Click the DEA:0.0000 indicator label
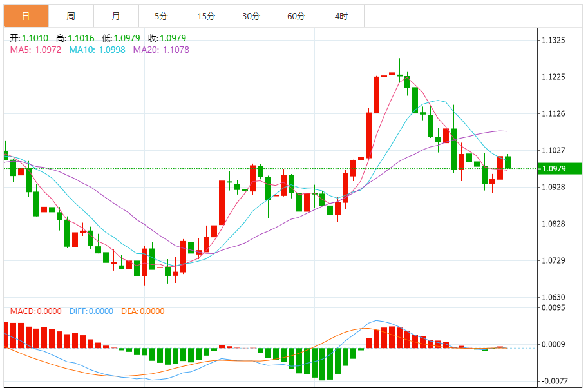 coord(143,311)
